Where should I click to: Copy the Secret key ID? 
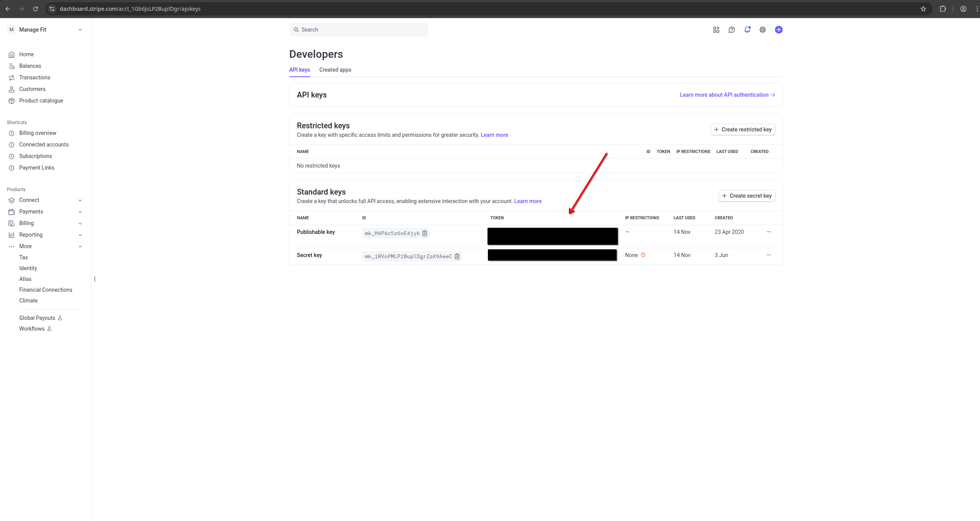pyautogui.click(x=457, y=256)
